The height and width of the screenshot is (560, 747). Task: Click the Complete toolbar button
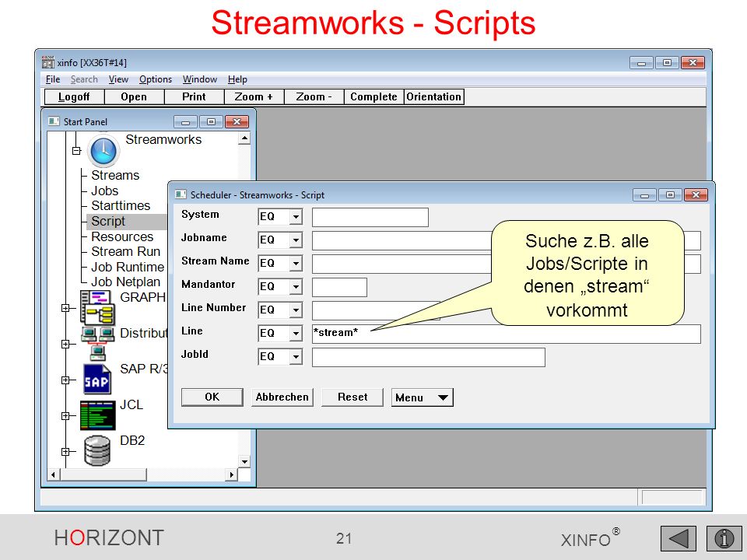(x=374, y=96)
